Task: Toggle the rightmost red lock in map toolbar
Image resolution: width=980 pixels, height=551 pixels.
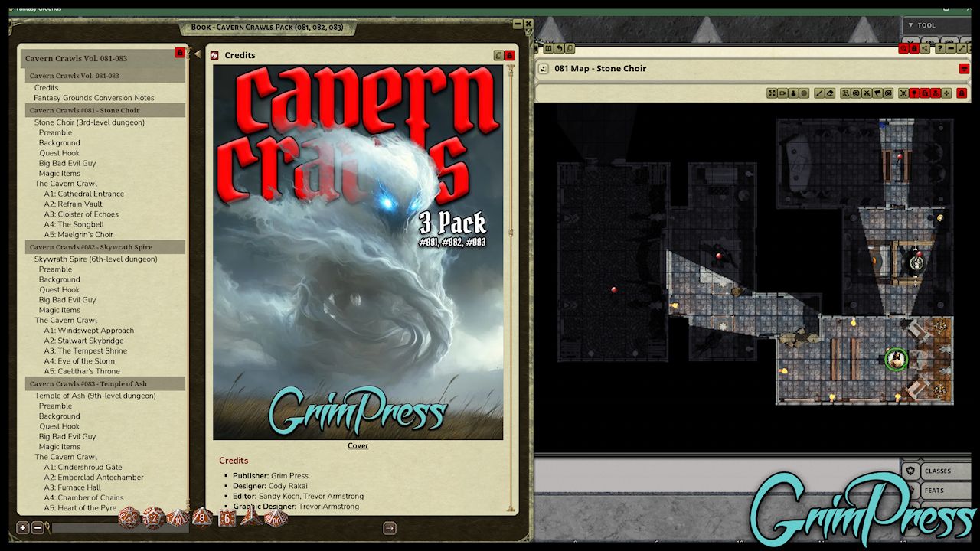Action: point(962,93)
